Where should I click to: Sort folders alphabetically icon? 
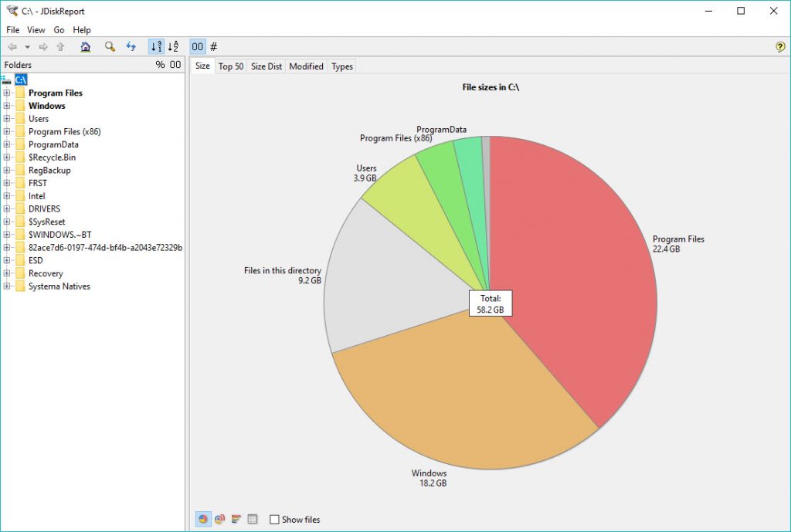point(173,47)
